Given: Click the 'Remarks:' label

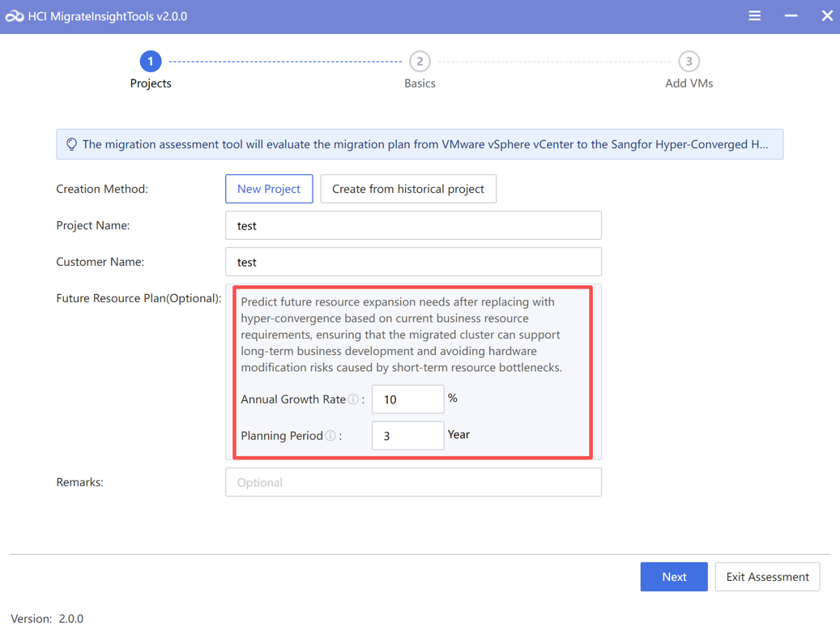Looking at the screenshot, I should pos(79,482).
